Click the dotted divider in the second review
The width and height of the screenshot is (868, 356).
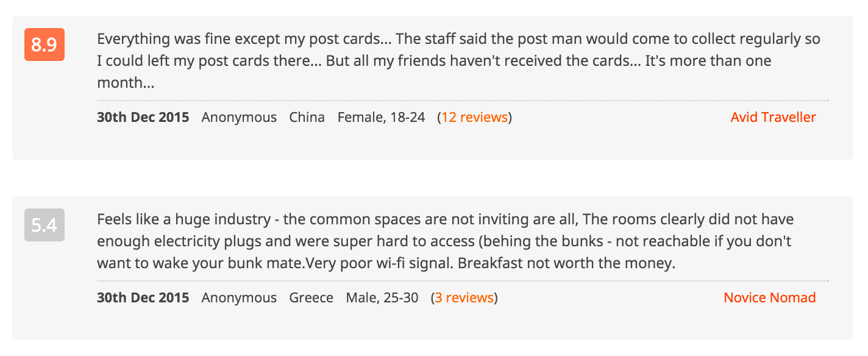[x=463, y=280]
